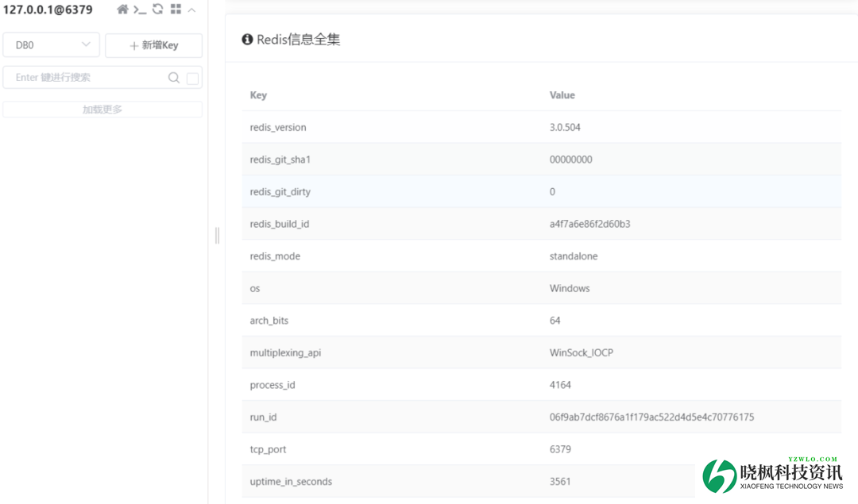
Task: Select the uptime_in_seconds key cell
Action: coord(291,482)
